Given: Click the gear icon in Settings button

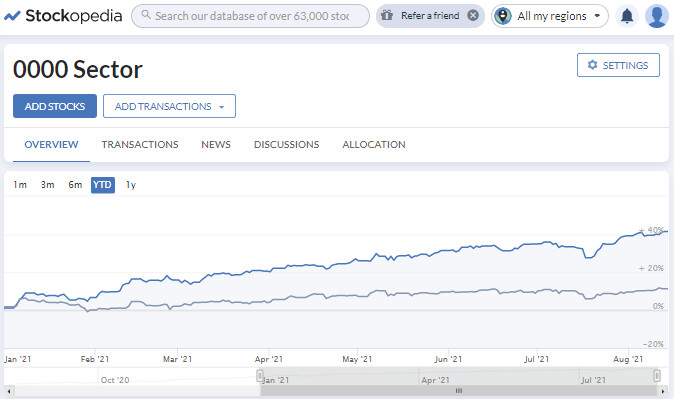Looking at the screenshot, I should [x=592, y=65].
